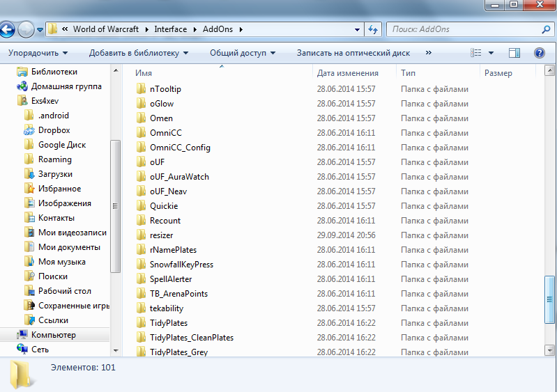Sort by Тип column header
This screenshot has height=392, width=557.
[x=408, y=73]
